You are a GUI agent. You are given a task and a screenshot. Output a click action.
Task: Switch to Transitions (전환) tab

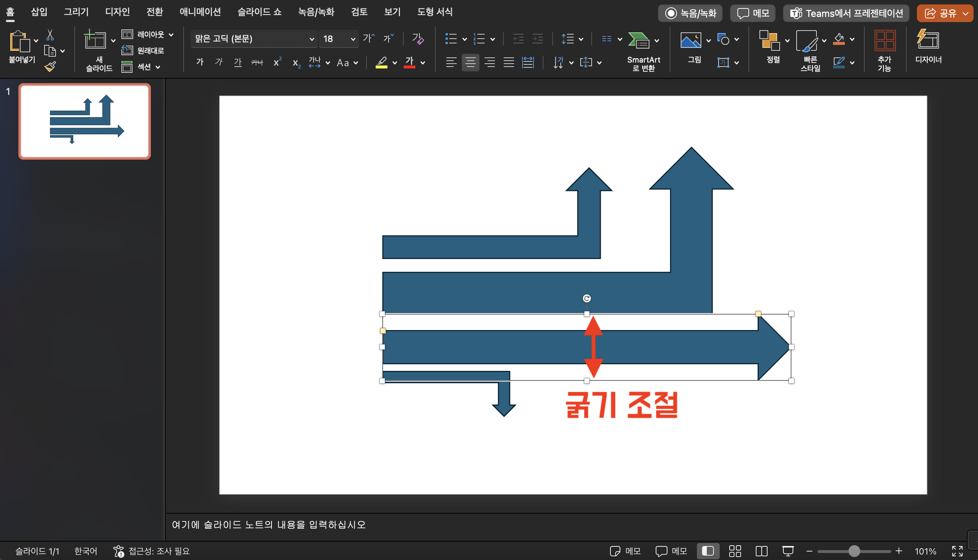(155, 11)
